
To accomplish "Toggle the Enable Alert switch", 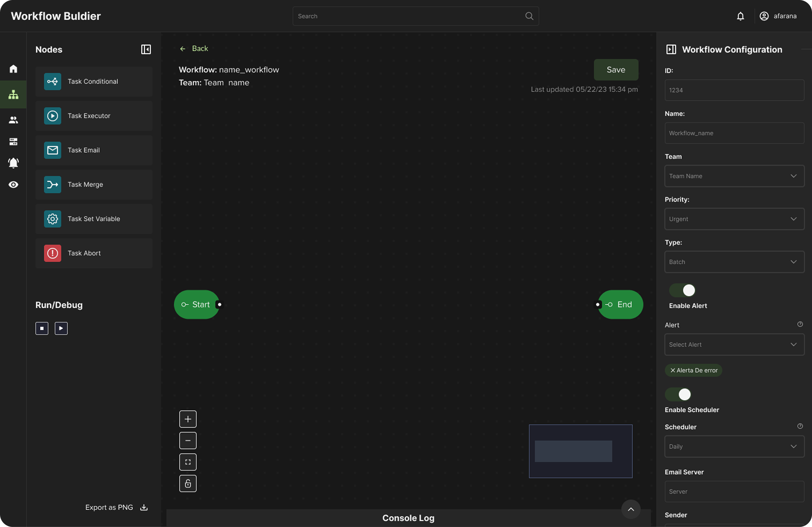I will click(682, 290).
